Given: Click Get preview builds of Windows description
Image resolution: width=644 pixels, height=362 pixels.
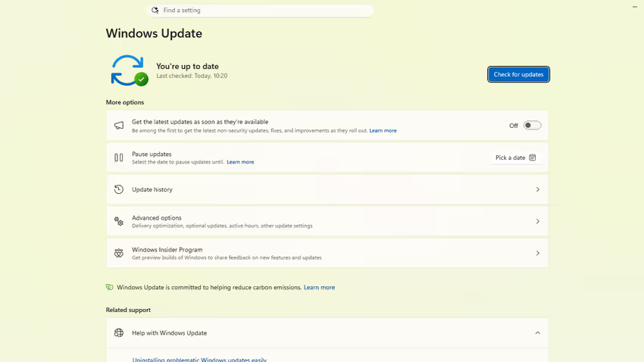Looking at the screenshot, I should 227,257.
